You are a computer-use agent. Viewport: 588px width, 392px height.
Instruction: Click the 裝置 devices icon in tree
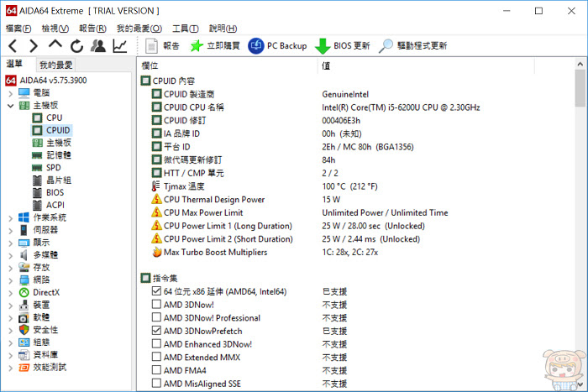pos(24,305)
